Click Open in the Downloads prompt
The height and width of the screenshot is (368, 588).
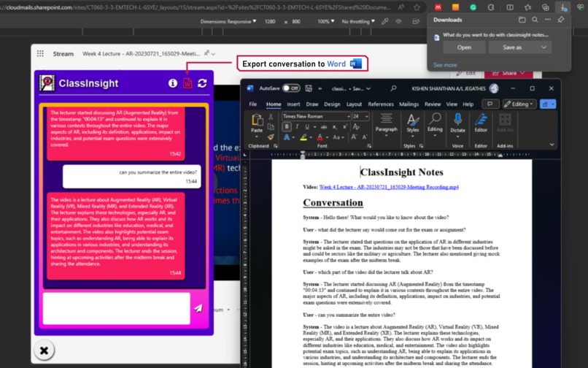[464, 47]
